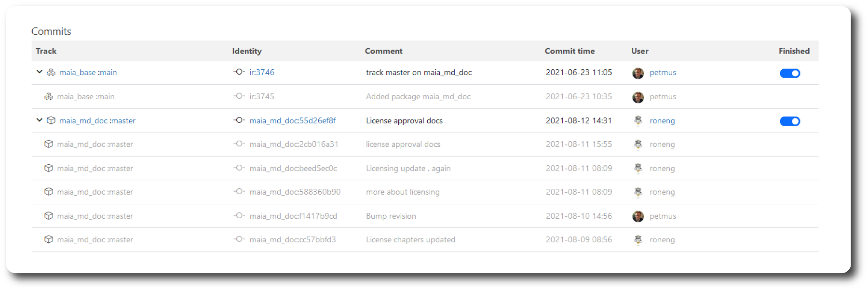The width and height of the screenshot is (868, 290).
Task: Click the Track column header
Action: tap(46, 51)
